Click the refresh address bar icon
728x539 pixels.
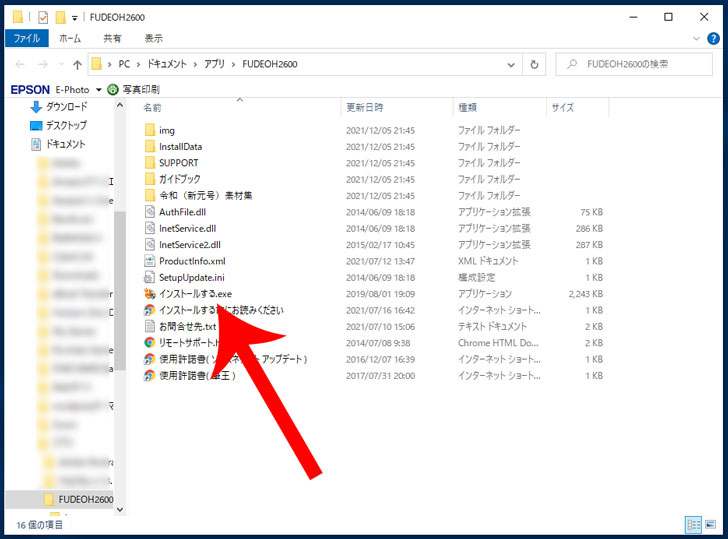(534, 65)
